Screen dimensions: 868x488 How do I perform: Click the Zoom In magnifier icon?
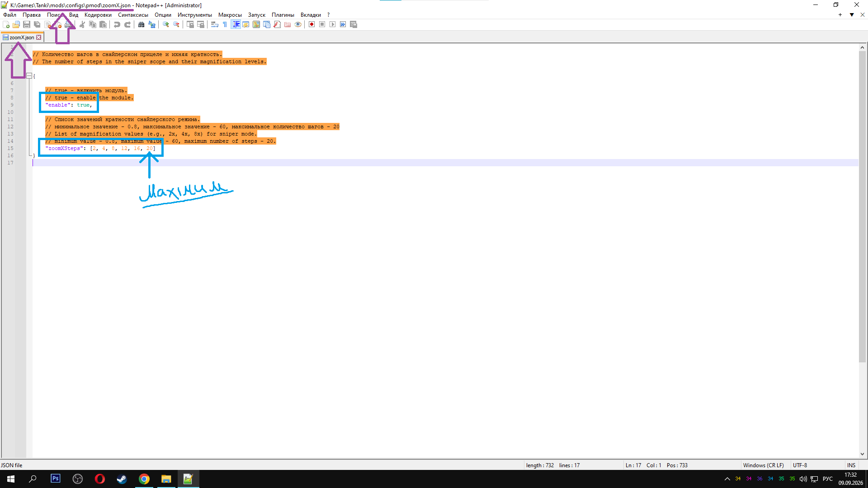pyautogui.click(x=166, y=24)
